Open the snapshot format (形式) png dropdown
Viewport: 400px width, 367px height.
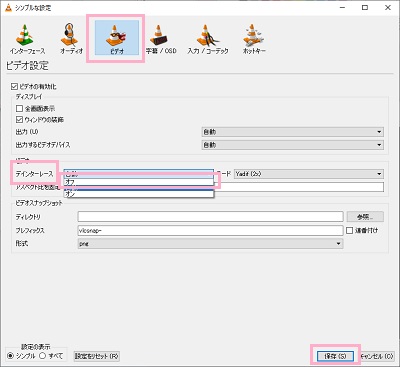coord(210,244)
